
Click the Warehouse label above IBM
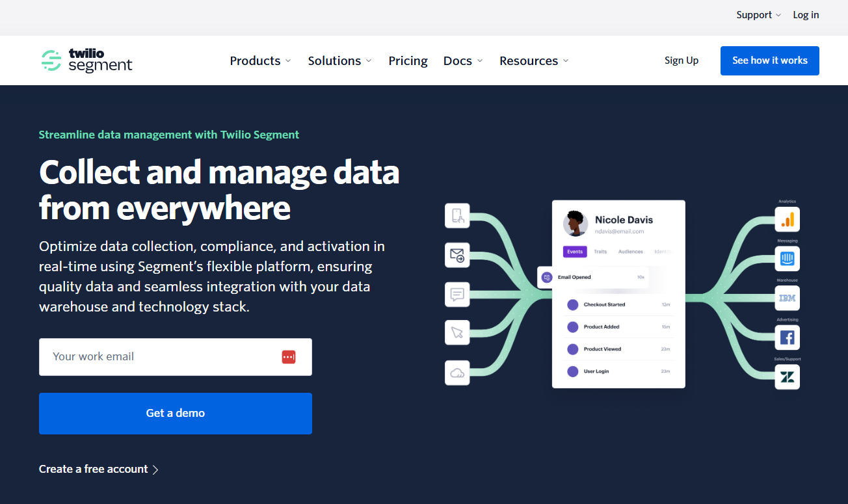click(787, 280)
